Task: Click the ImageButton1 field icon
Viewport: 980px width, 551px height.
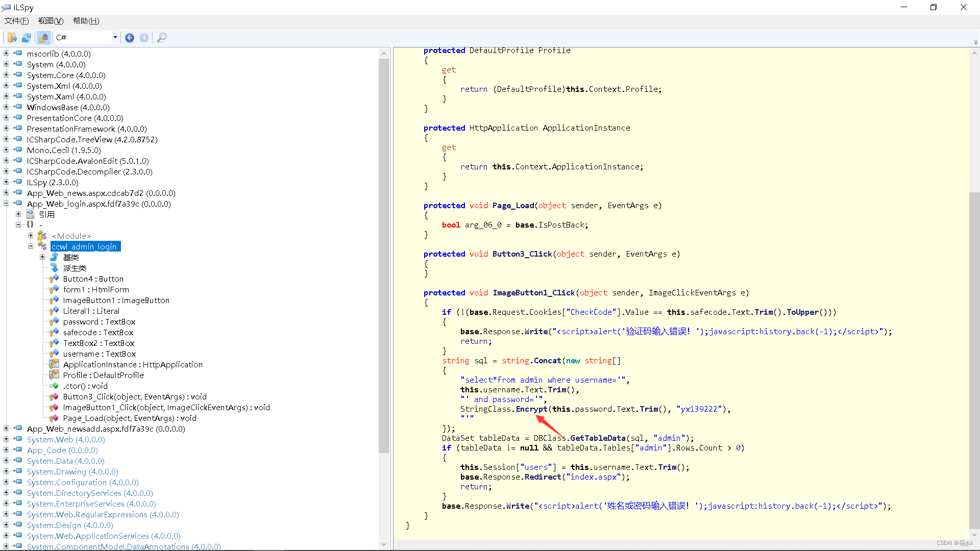Action: point(54,299)
